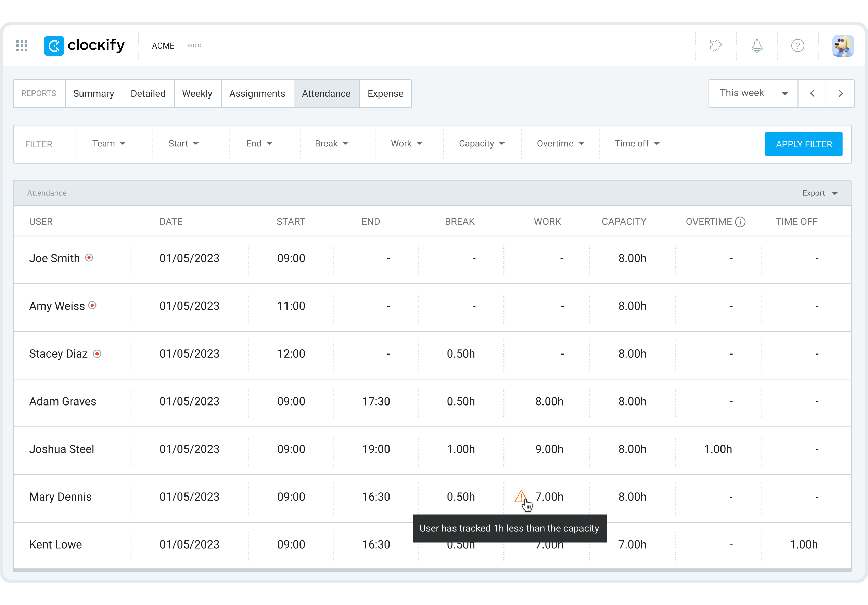This screenshot has height=605, width=868.
Task: Click the Clockify logo
Action: (84, 46)
